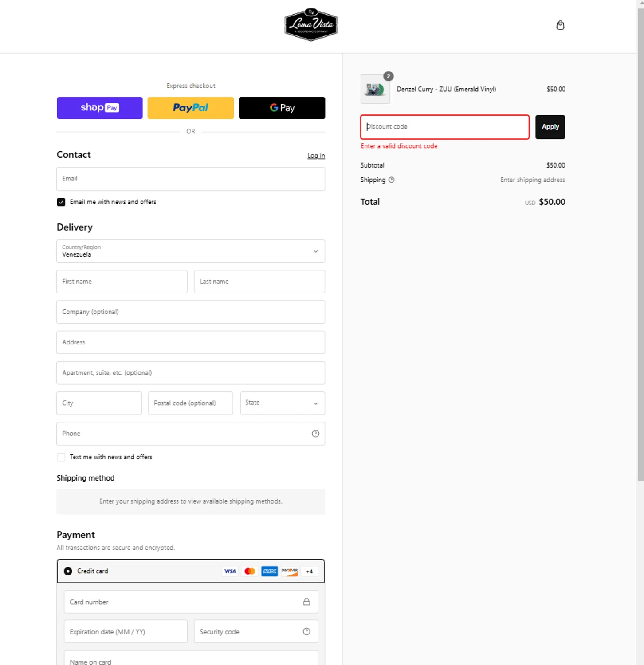Click the page vertical scrollbar
644x665 pixels.
[x=640, y=244]
